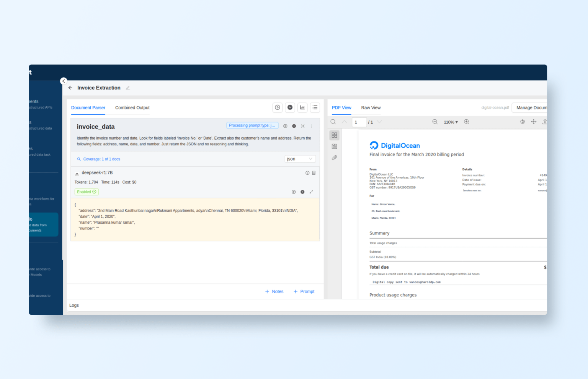This screenshot has width=588, height=379.
Task: Open the page thumbnails panel
Action: 334,135
